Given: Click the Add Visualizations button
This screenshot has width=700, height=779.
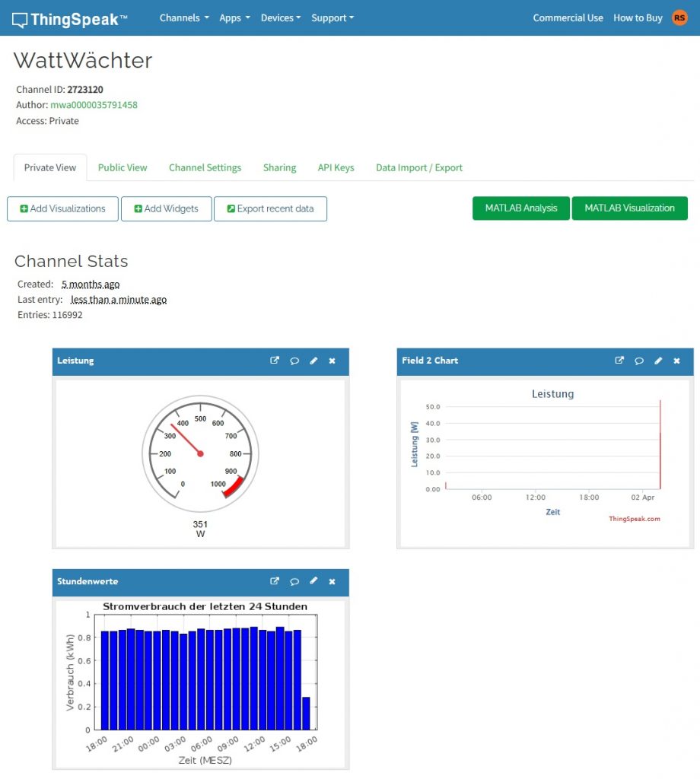Looking at the screenshot, I should tap(62, 208).
